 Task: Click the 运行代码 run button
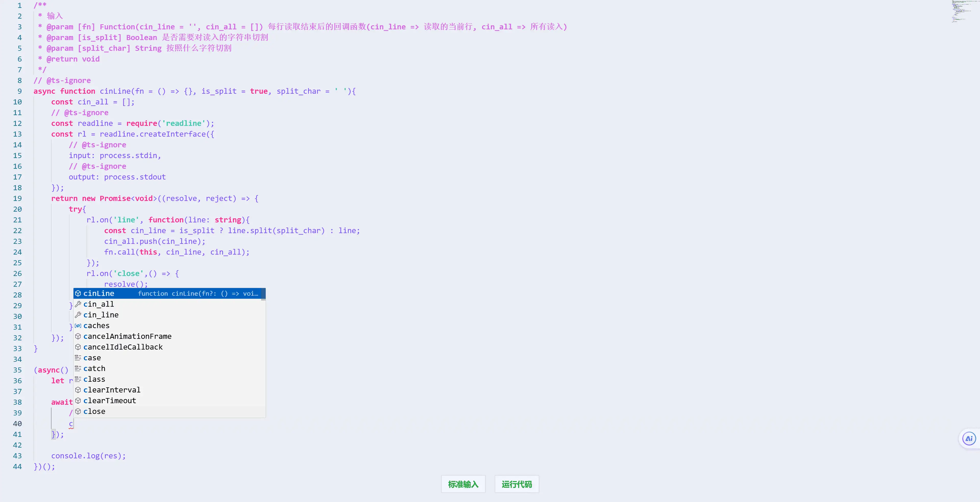click(x=517, y=484)
